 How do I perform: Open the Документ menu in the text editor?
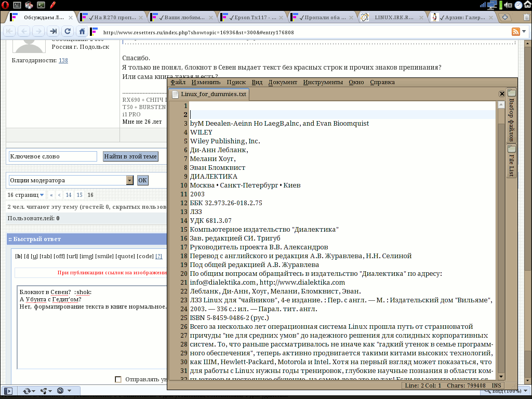click(x=283, y=82)
